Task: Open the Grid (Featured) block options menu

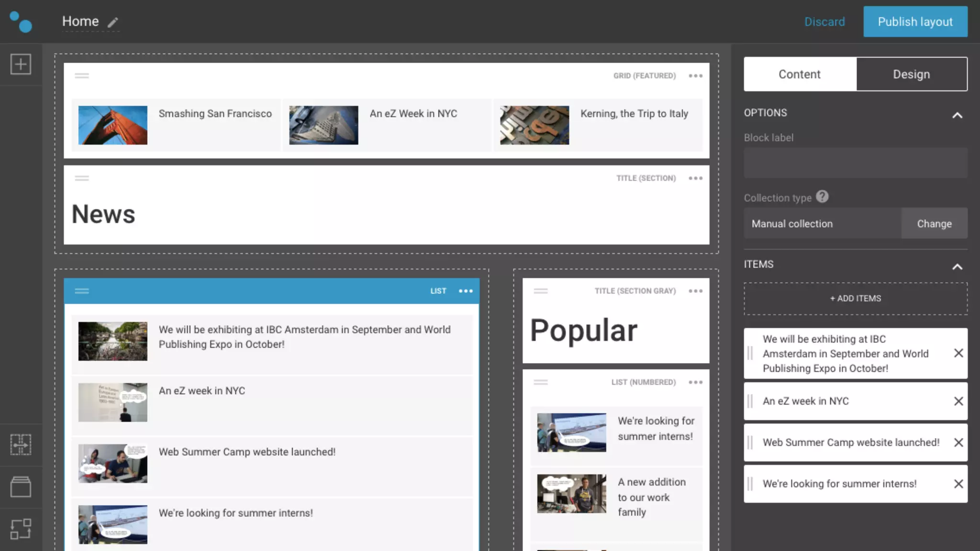Action: click(695, 76)
